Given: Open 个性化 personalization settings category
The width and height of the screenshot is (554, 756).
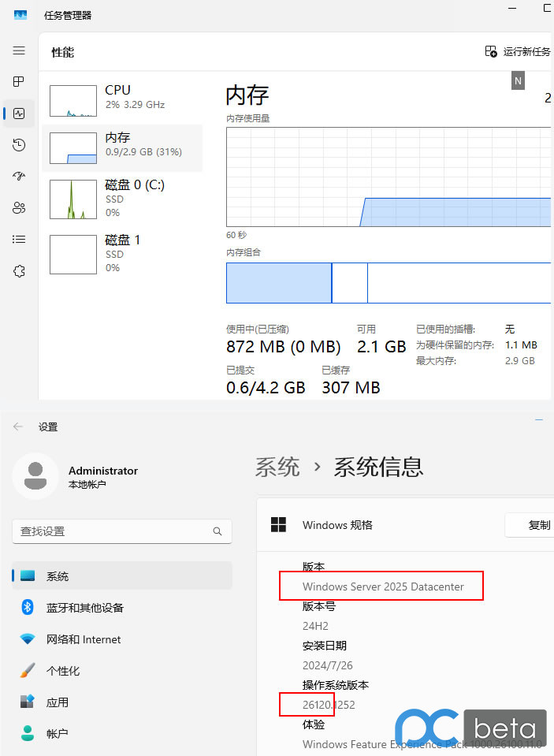Looking at the screenshot, I should pos(122,671).
